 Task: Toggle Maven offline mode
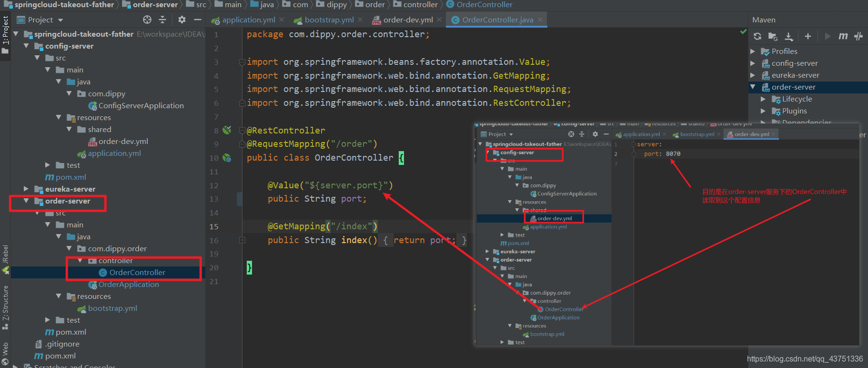point(858,36)
